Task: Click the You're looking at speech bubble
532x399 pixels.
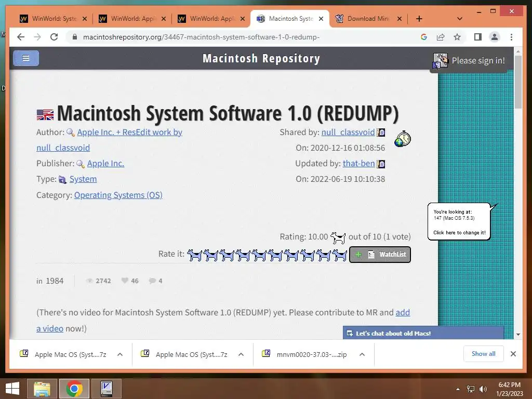Action: pos(459,221)
